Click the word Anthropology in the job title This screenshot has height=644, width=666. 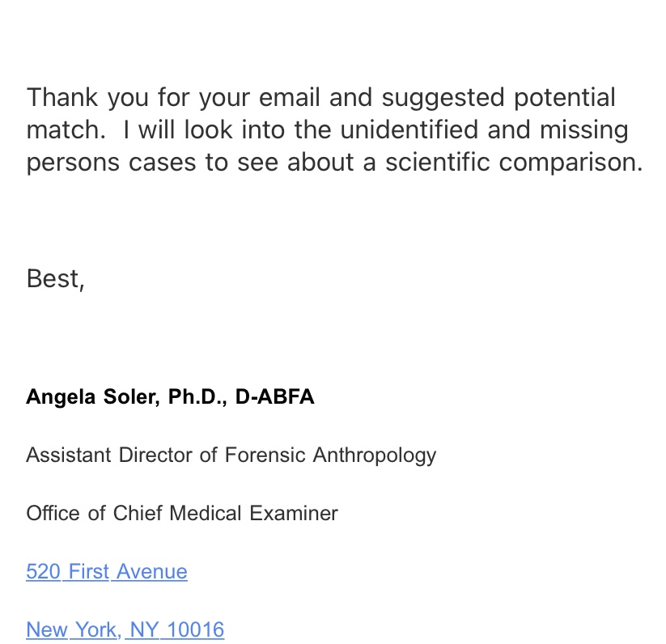point(374,455)
